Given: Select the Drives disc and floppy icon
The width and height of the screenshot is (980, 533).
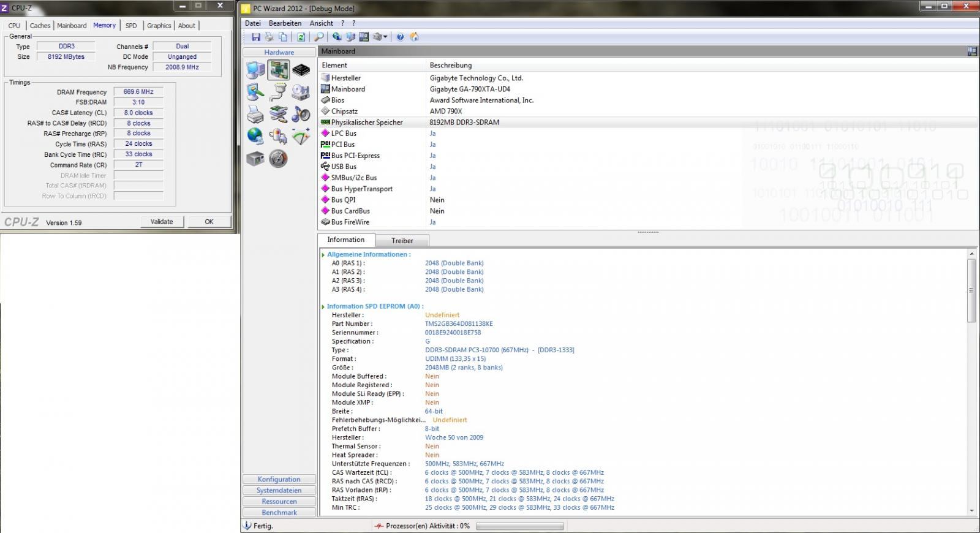Looking at the screenshot, I should click(x=301, y=92).
